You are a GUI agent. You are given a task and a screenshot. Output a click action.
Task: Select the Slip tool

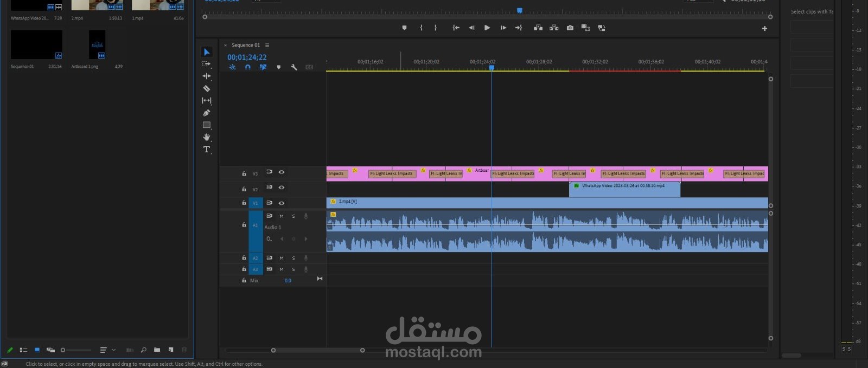(x=207, y=100)
